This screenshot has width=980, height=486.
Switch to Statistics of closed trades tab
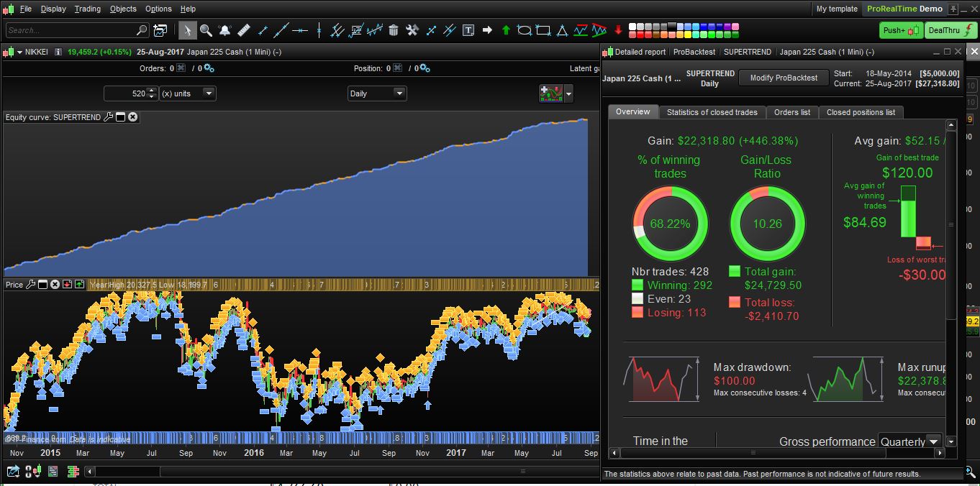[712, 112]
